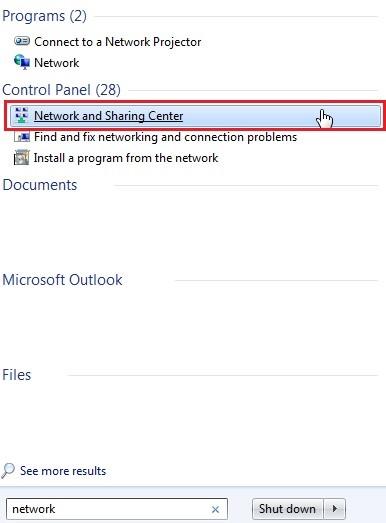Click the install program from network icon
This screenshot has height=523, width=386.
pyautogui.click(x=22, y=157)
